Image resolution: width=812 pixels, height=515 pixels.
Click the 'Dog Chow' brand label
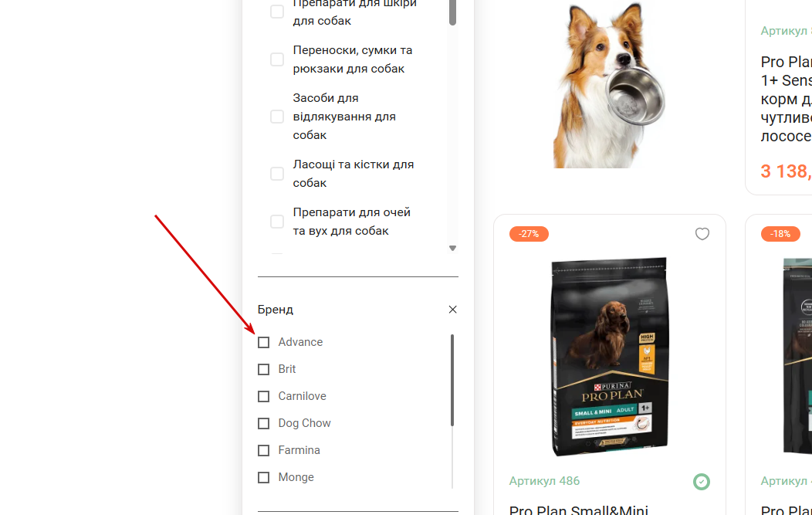pyautogui.click(x=304, y=423)
